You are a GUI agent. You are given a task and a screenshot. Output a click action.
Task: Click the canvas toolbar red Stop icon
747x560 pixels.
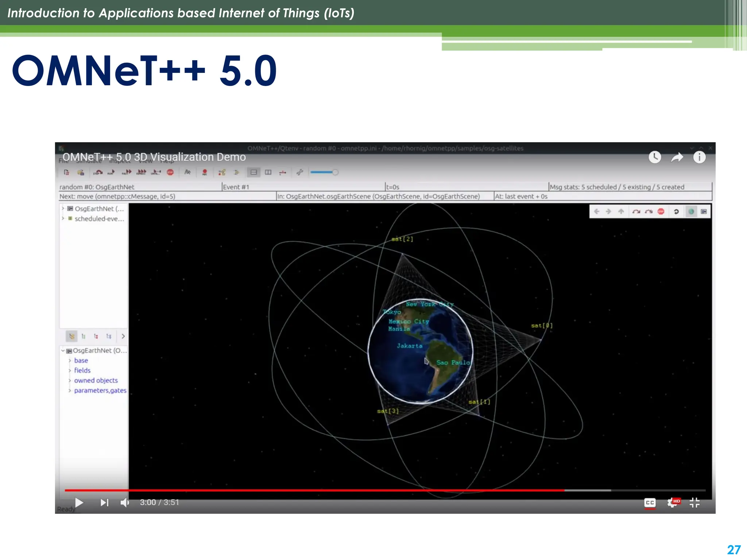661,211
